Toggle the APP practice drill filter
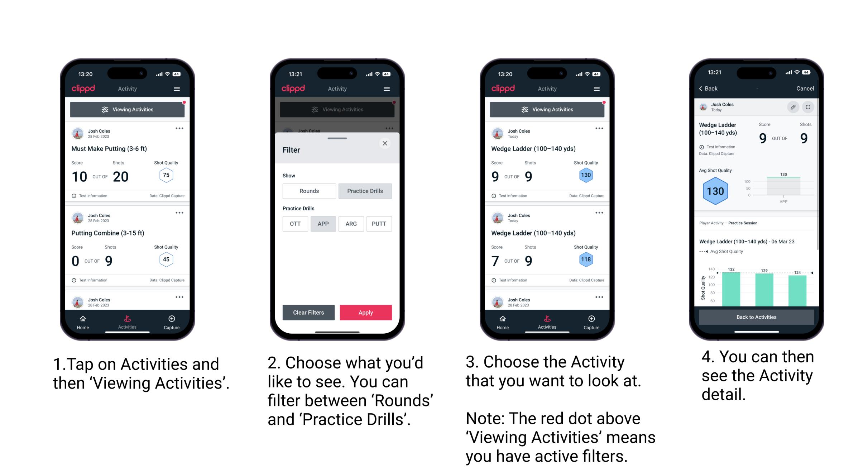868x467 pixels. click(x=323, y=223)
